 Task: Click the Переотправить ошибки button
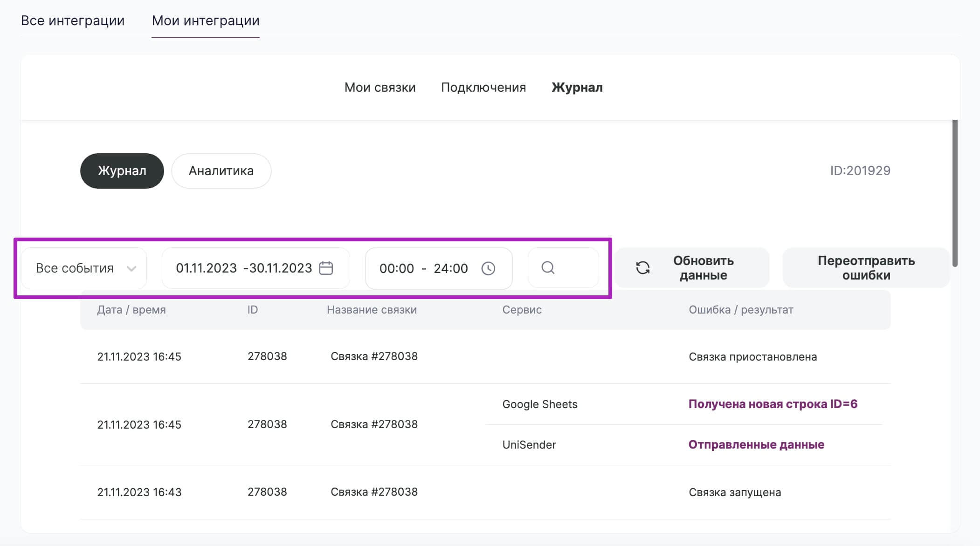coord(866,268)
